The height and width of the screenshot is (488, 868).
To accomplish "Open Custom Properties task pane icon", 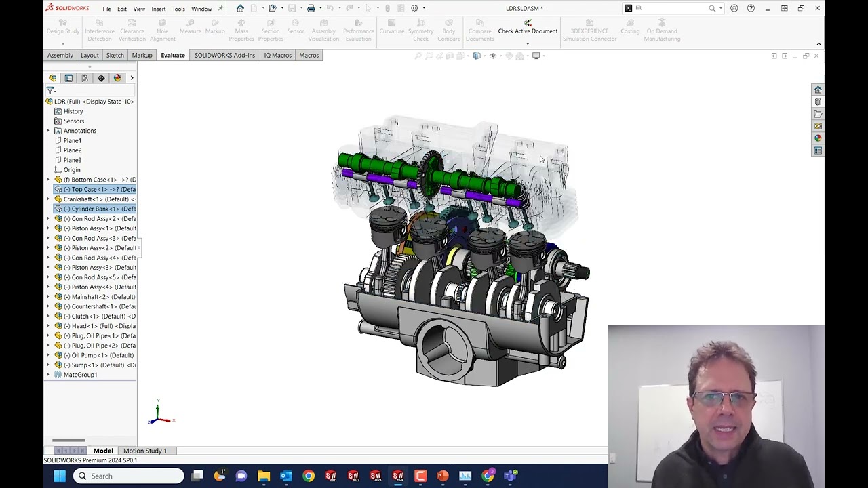I will 818,150.
